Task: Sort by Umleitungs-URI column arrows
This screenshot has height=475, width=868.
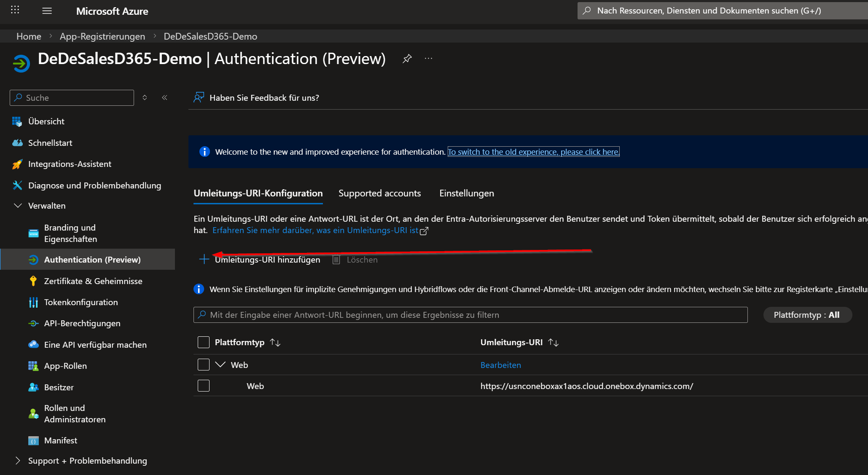Action: click(554, 342)
